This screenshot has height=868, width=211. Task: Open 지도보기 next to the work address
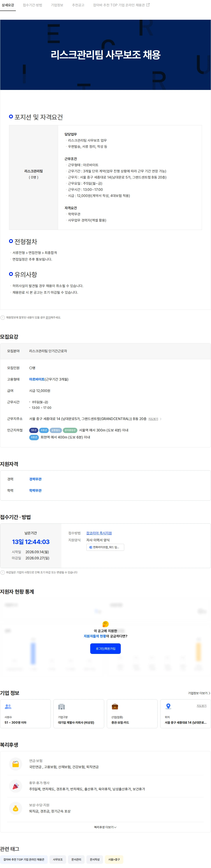click(x=153, y=419)
